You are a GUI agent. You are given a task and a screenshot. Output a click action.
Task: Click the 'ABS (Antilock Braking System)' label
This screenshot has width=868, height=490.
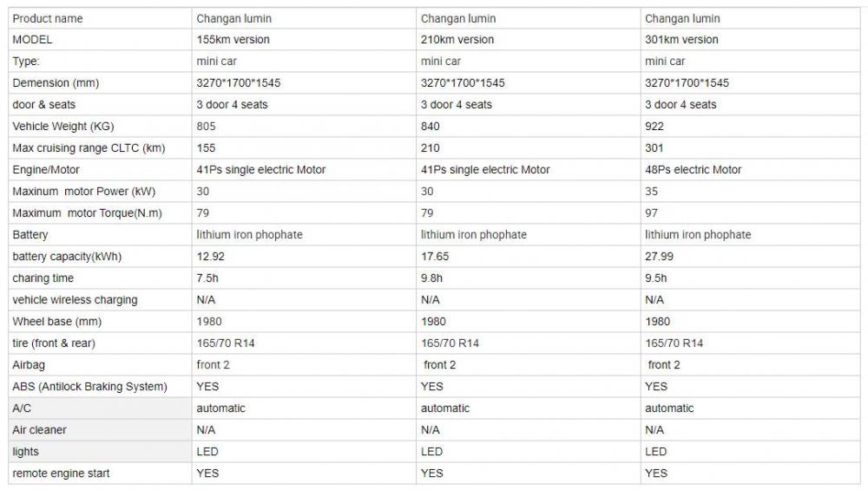[89, 387]
